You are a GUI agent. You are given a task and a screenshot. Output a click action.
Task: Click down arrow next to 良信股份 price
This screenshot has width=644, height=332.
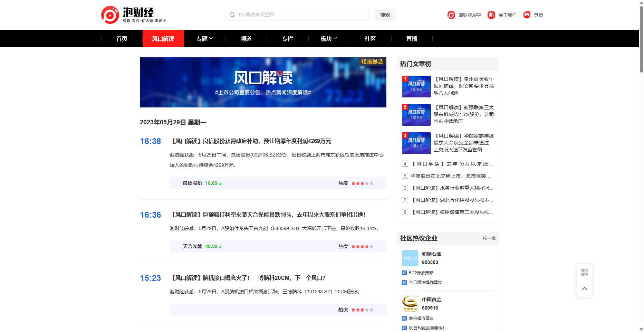(220, 183)
